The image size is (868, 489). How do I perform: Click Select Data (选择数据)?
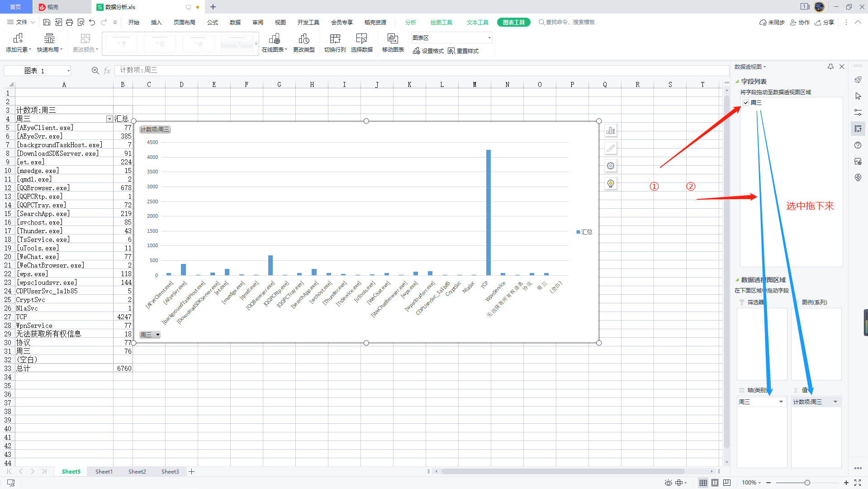362,43
